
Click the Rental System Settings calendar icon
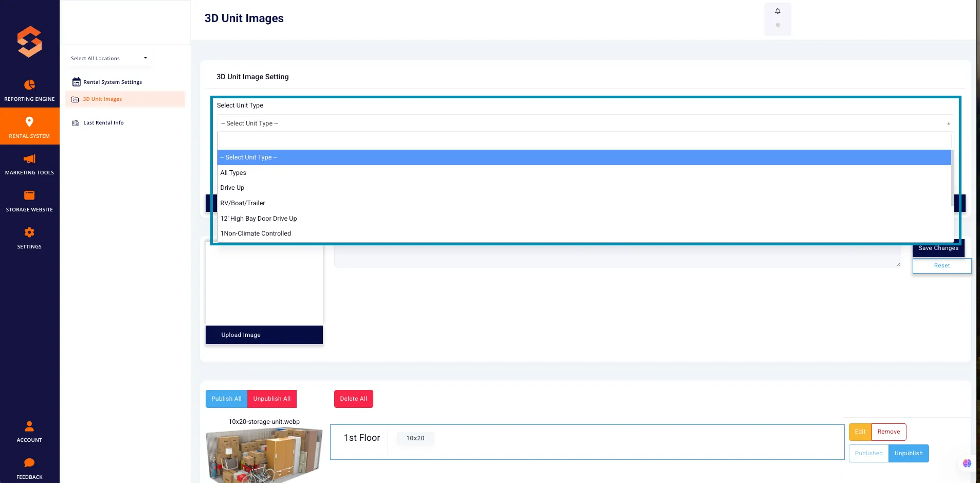coord(76,82)
